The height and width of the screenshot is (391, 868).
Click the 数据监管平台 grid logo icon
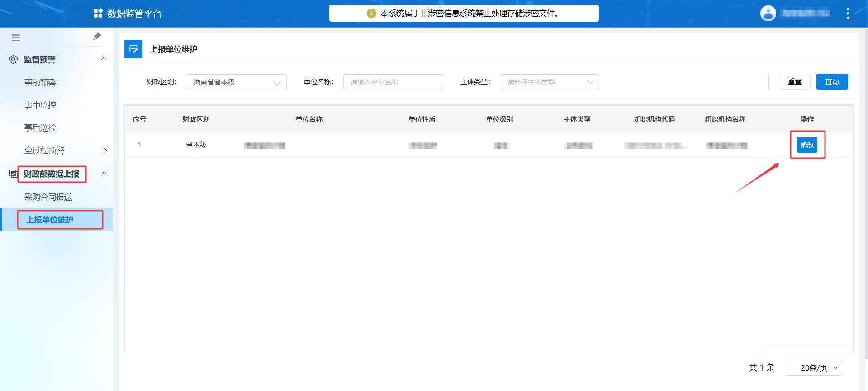98,14
